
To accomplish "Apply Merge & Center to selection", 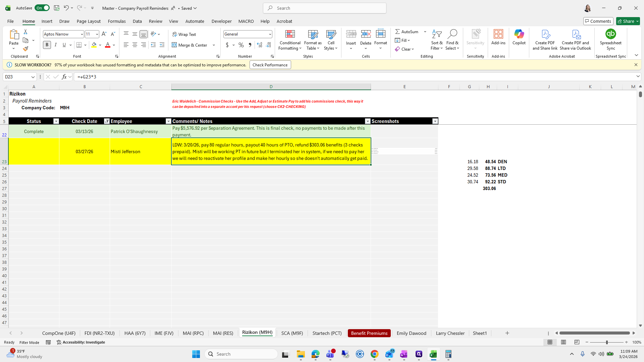I will 190,45.
